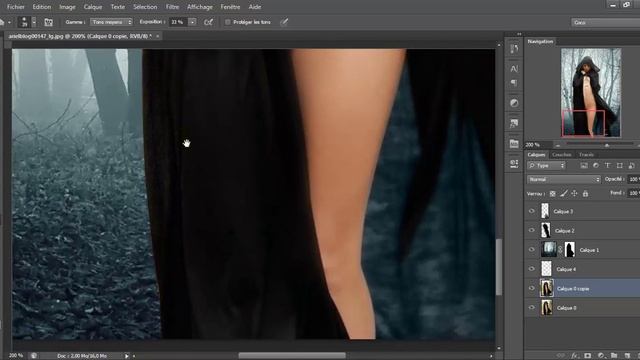Hide the Calque 3 layer
The image size is (640, 360).
pos(531,211)
